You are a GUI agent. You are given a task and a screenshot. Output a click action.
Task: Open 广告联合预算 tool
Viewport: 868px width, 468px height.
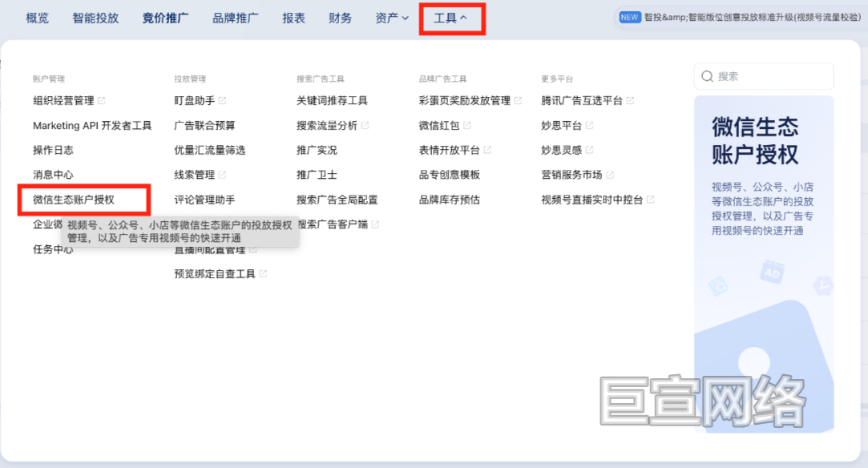204,126
